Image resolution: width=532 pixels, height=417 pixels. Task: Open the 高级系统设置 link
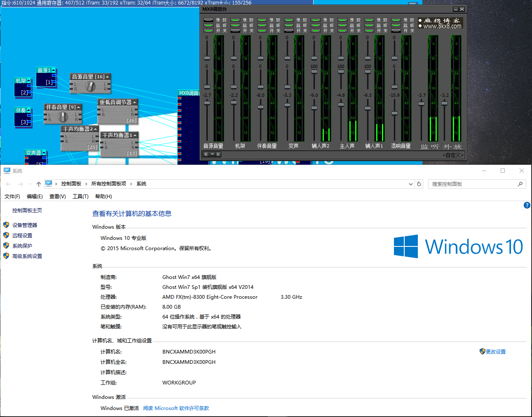coord(27,256)
